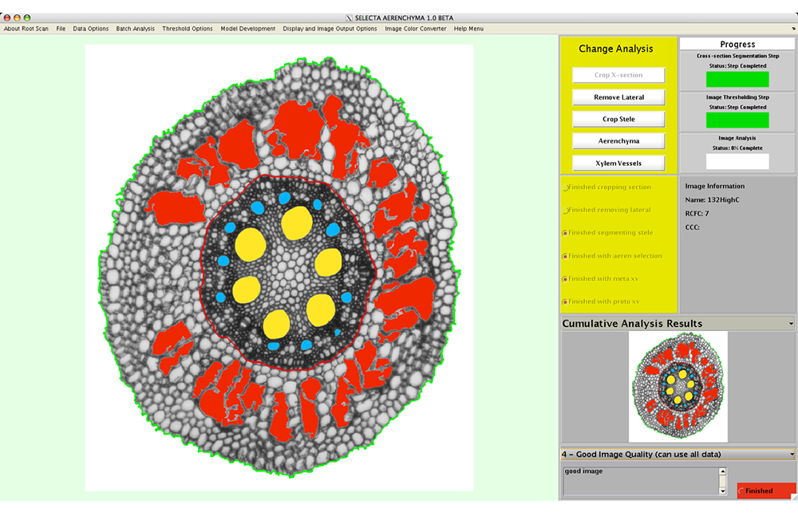
Task: Click the Remove Lateral button
Action: click(x=618, y=97)
